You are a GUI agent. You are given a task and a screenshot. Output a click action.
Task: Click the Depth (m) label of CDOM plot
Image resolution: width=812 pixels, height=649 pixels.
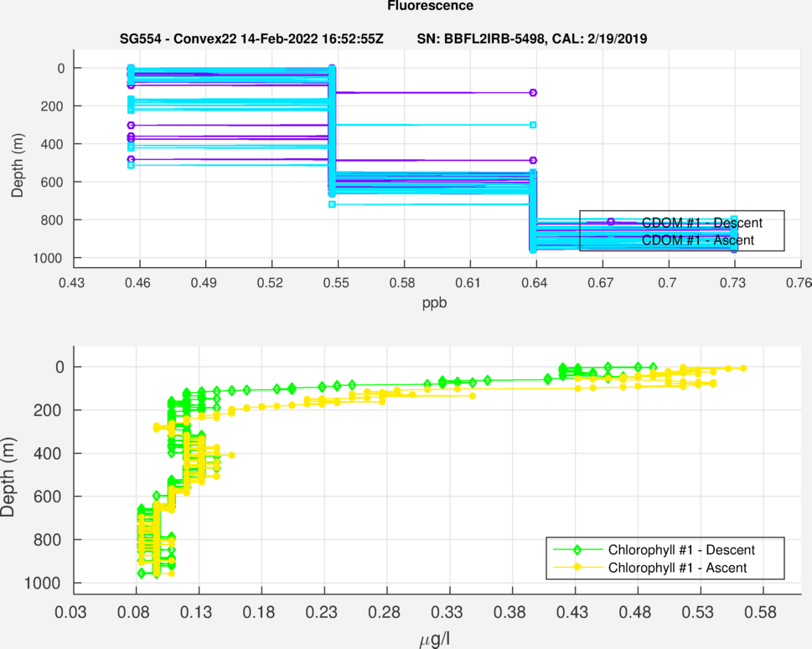point(17,165)
